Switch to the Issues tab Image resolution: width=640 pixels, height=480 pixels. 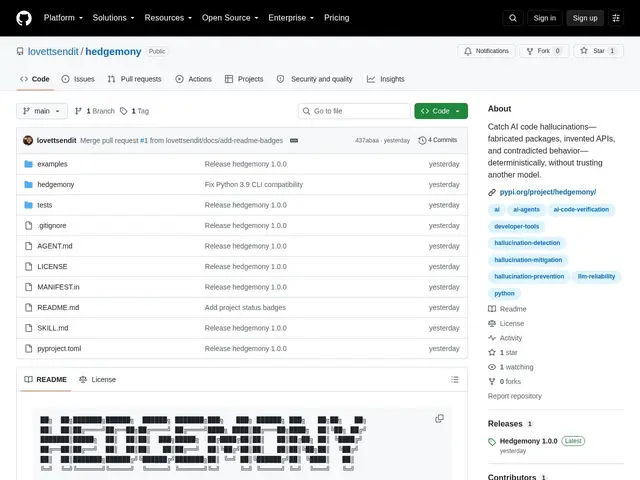[x=78, y=79]
